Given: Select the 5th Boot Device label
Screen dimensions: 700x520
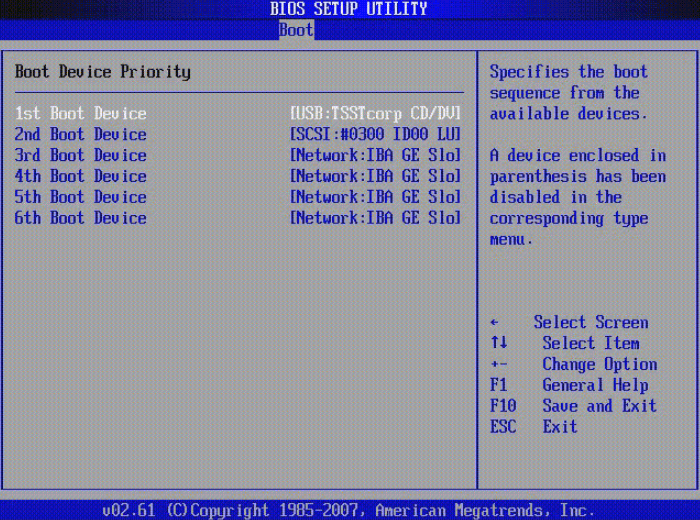Looking at the screenshot, I should 80,198.
